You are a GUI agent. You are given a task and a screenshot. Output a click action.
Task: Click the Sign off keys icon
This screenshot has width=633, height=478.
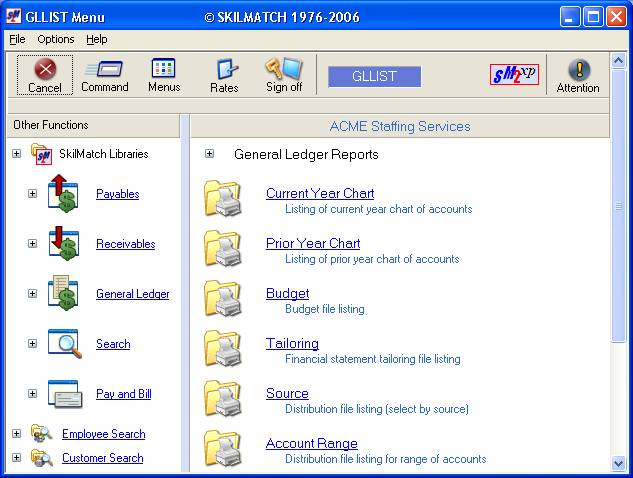283,68
